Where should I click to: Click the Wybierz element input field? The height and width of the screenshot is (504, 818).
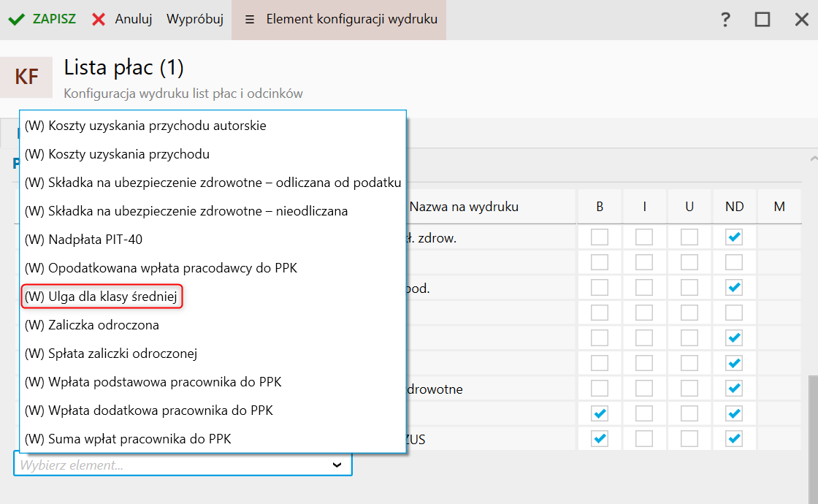[x=168, y=465]
